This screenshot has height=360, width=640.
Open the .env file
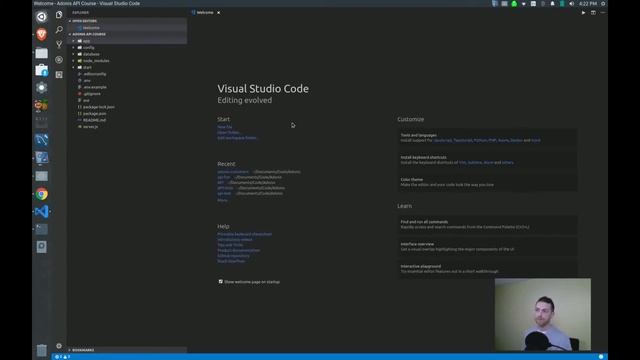click(128, 80)
